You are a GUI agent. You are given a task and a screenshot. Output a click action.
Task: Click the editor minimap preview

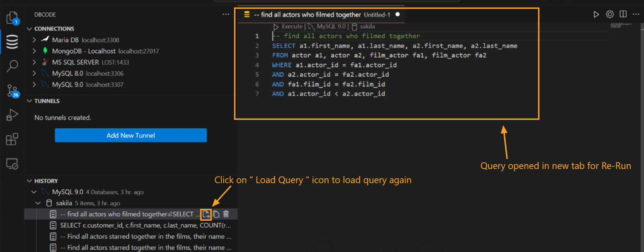click(621, 25)
